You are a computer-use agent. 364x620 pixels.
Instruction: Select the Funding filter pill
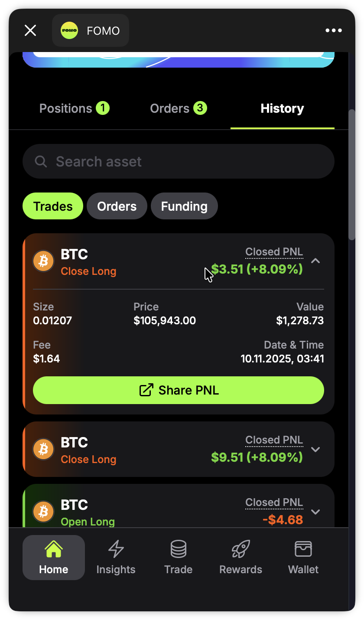pos(184,206)
